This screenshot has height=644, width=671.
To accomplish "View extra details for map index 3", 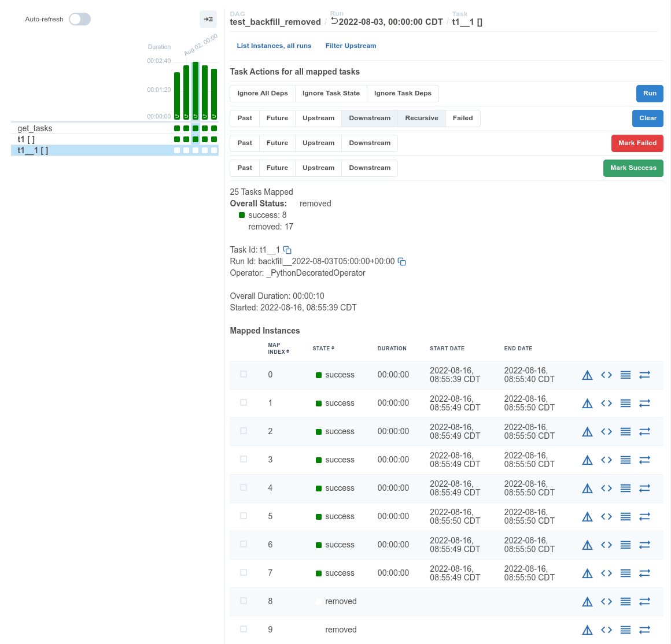I will coord(587,460).
